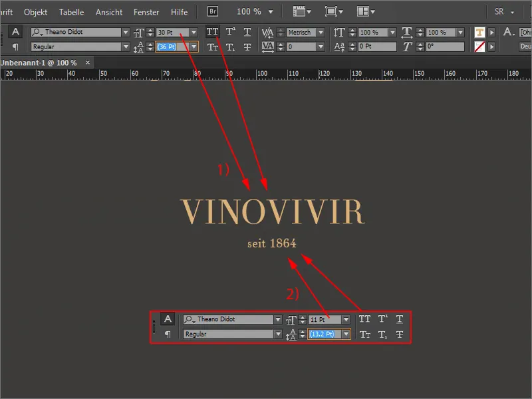Open the view options icon beside zoom
The height and width of the screenshot is (399, 532).
[x=302, y=11]
